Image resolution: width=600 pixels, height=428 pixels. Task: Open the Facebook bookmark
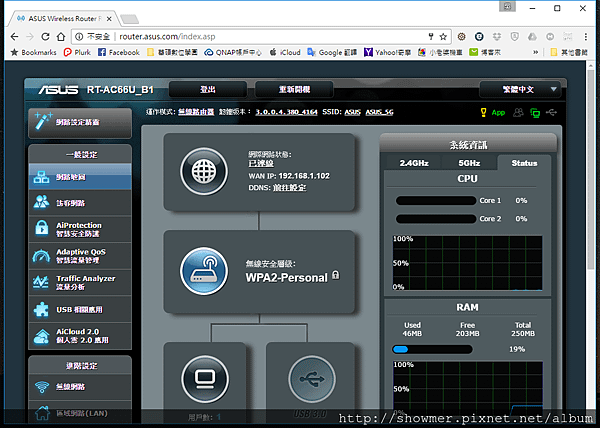point(119,52)
